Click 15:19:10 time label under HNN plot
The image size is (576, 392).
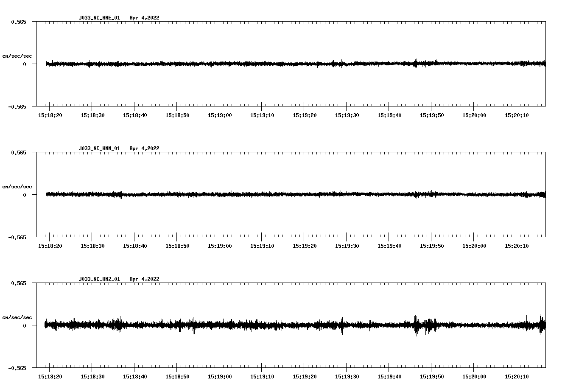coord(262,246)
